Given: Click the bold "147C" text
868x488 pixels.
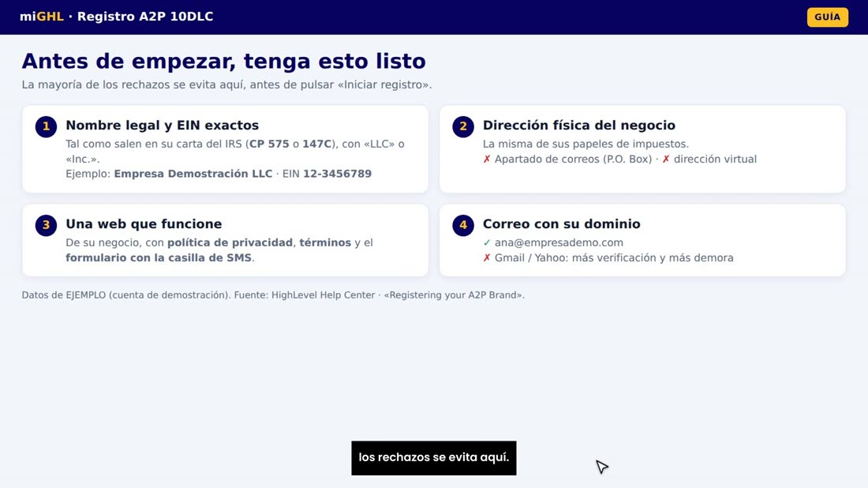Looking at the screenshot, I should tap(316, 144).
